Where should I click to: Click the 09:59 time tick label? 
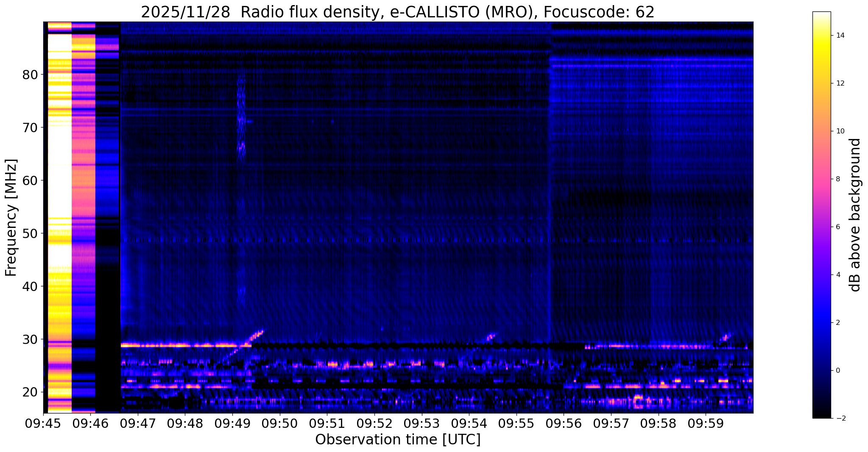tap(706, 423)
